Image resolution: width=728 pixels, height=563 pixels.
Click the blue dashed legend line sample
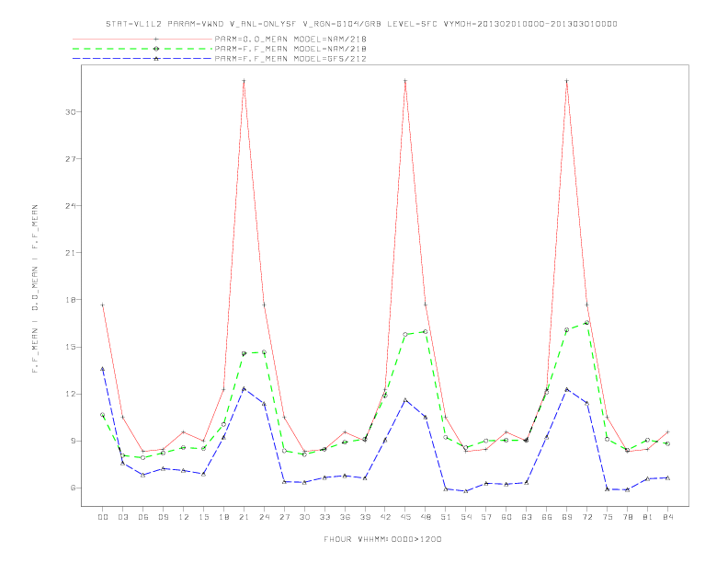[x=142, y=59]
